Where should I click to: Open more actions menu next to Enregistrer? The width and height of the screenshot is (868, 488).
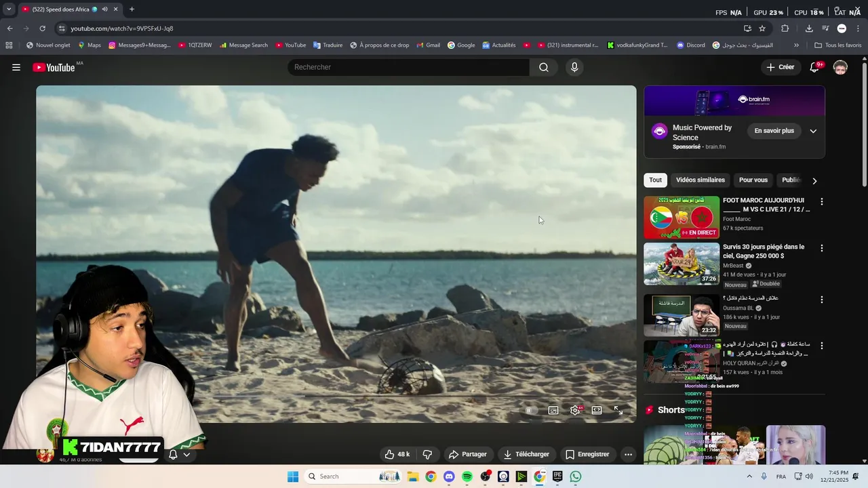point(628,454)
